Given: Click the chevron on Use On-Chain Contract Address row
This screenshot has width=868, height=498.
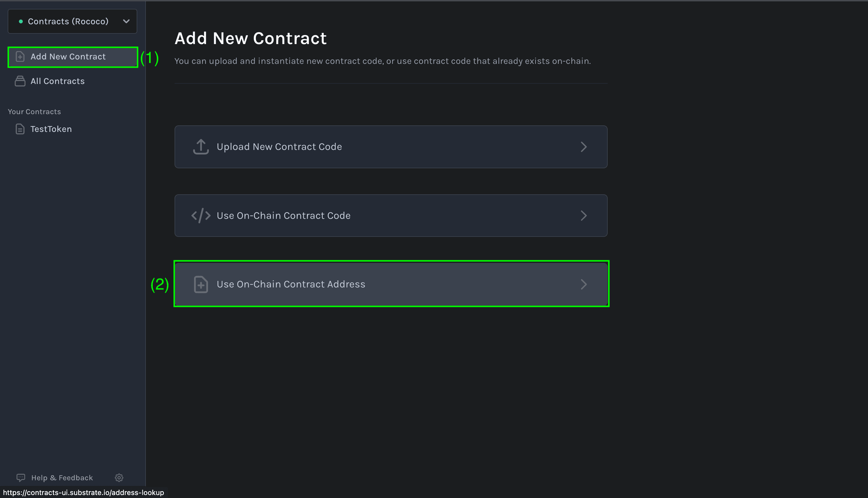Looking at the screenshot, I should coord(584,284).
